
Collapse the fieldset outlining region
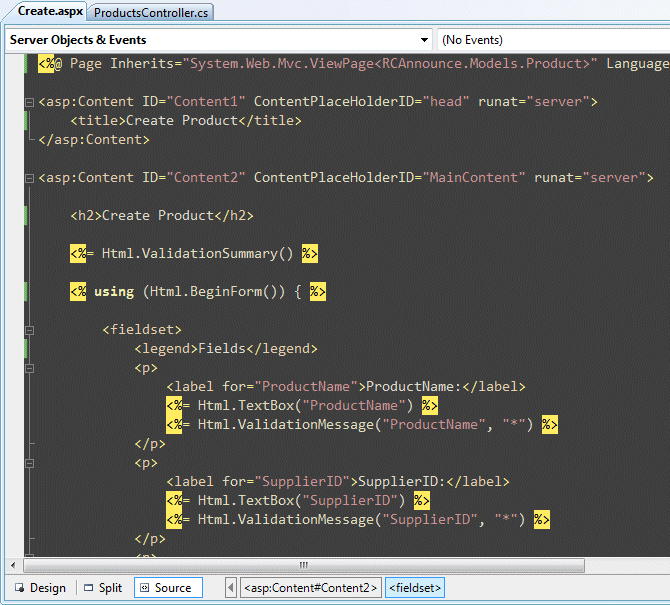[29, 330]
